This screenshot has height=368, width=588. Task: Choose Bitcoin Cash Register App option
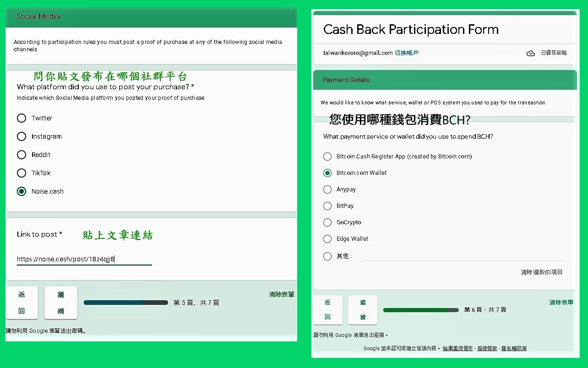(327, 157)
